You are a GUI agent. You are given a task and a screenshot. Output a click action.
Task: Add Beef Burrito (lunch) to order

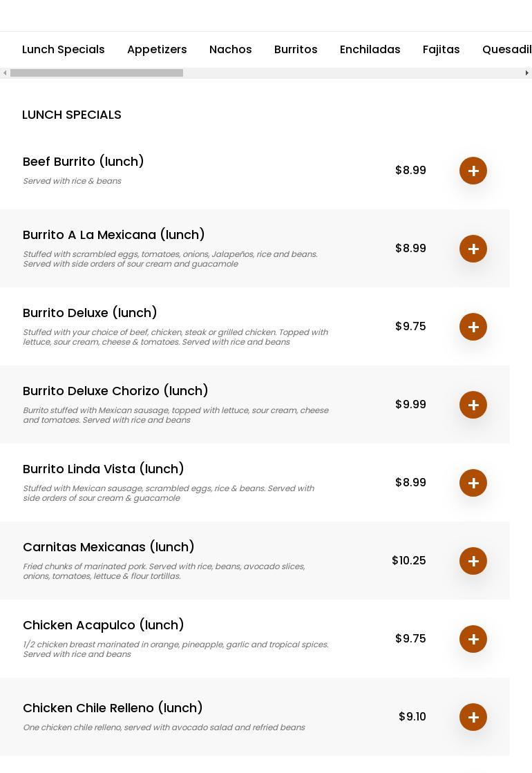click(473, 171)
